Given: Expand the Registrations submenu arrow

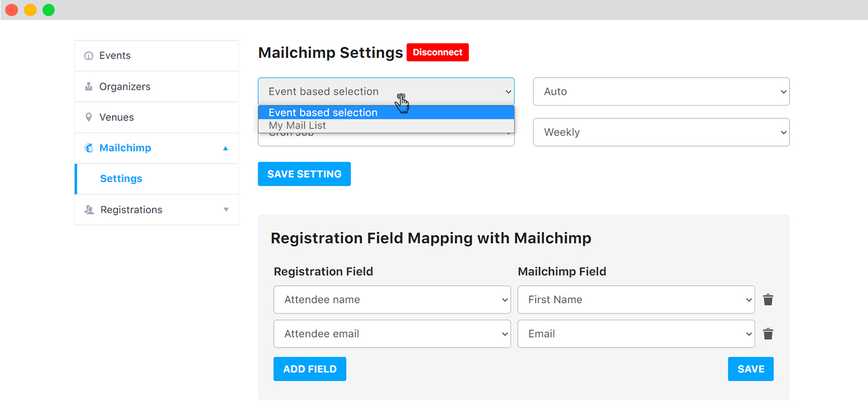Looking at the screenshot, I should click(226, 210).
